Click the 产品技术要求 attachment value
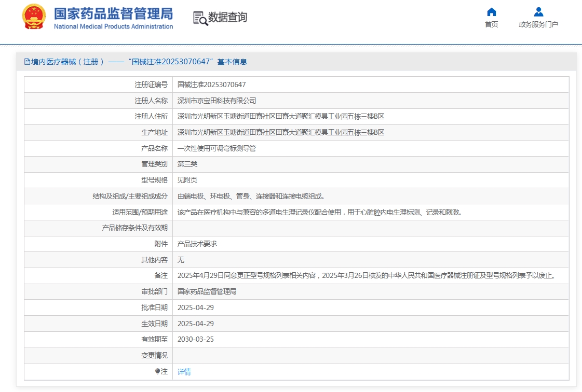 [x=197, y=244]
